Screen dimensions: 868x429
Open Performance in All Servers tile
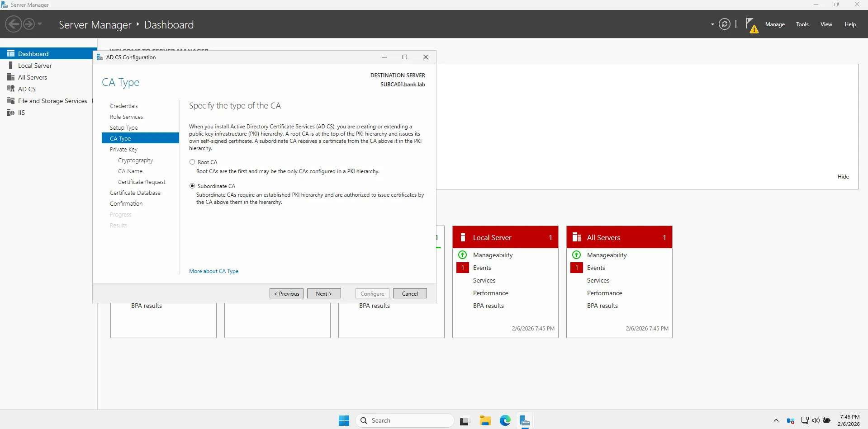605,293
